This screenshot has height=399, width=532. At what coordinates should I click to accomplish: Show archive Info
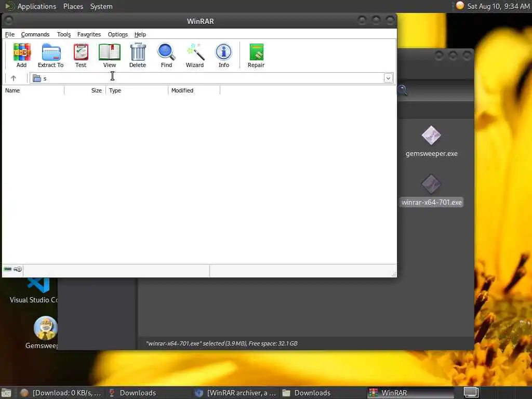(223, 55)
